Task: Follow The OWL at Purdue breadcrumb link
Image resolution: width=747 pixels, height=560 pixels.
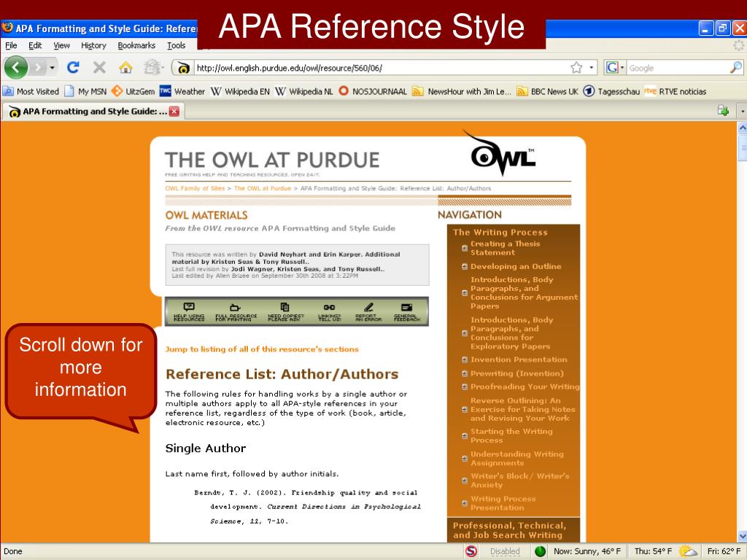Action: (x=262, y=189)
